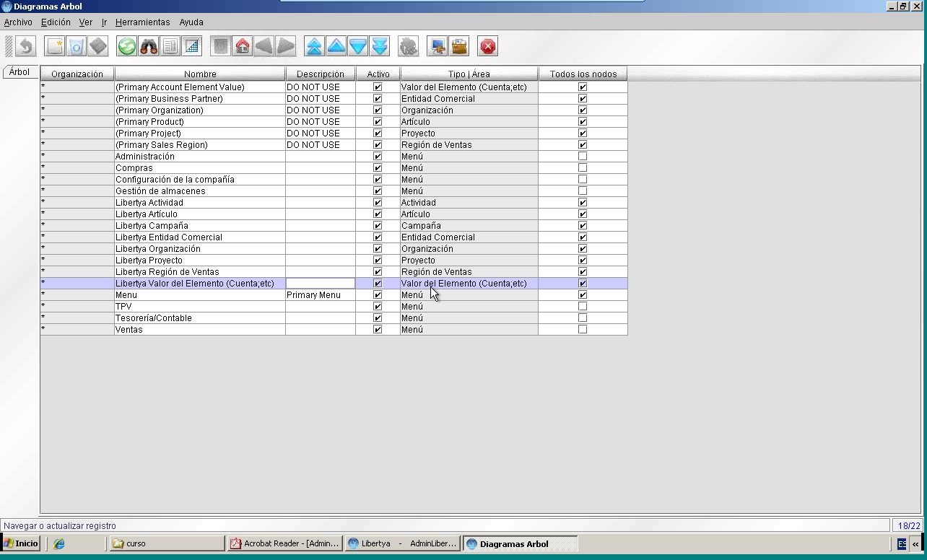Screen dimensions: 927x560
Task: Toggle Activo for the Libertya Campaña row
Action: pos(378,226)
